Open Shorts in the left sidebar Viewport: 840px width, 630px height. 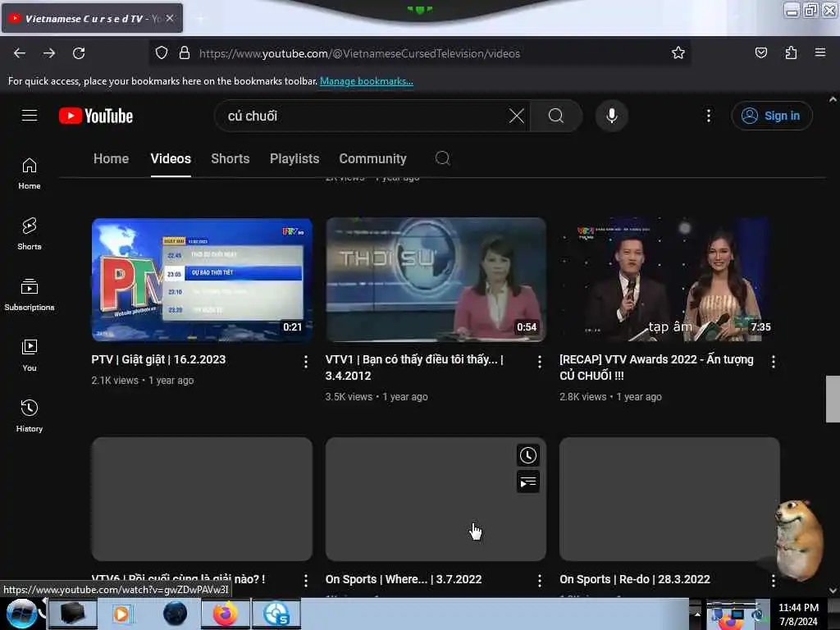click(x=30, y=234)
